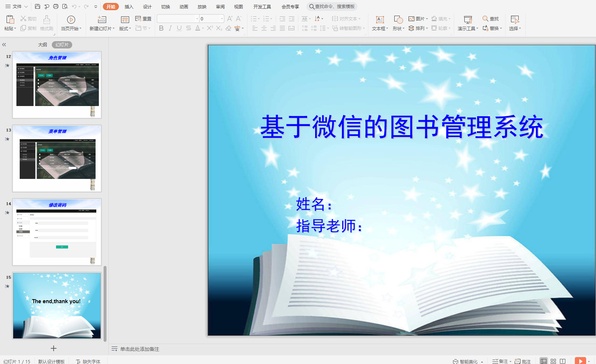Expand the font color dropdown arrow
The width and height of the screenshot is (596, 364).
pyautogui.click(x=203, y=28)
